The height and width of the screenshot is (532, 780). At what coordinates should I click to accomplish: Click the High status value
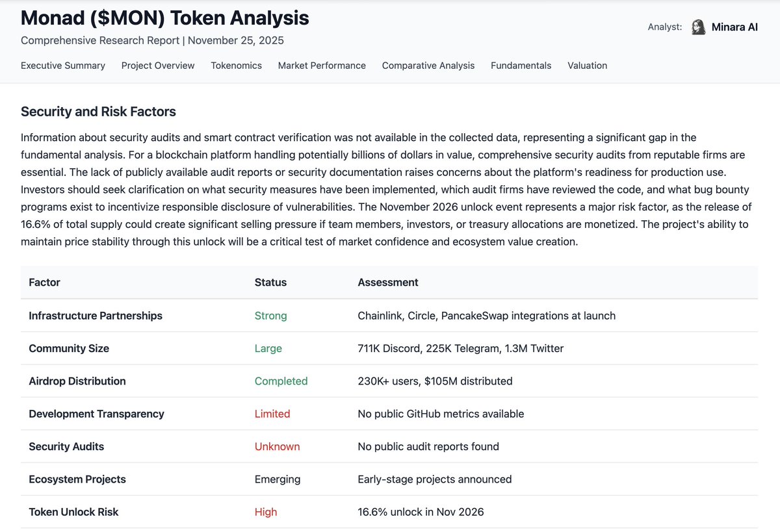click(x=266, y=512)
